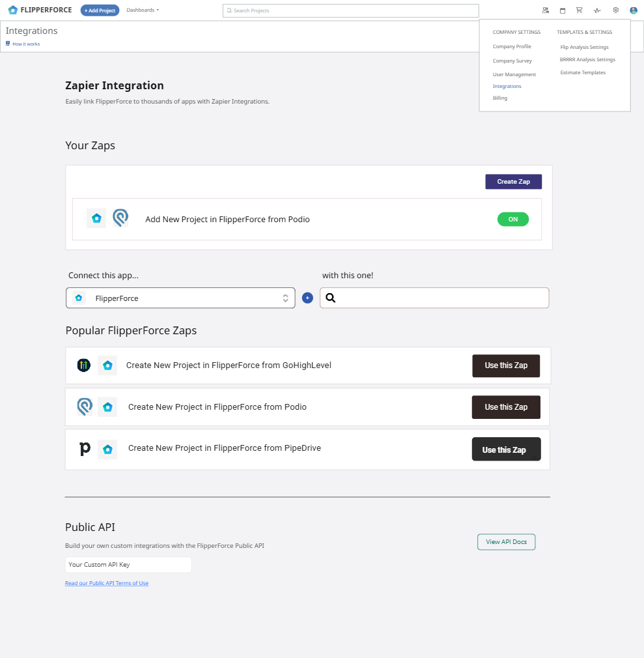Open Flip Analysis Settings
644x658 pixels.
click(585, 47)
